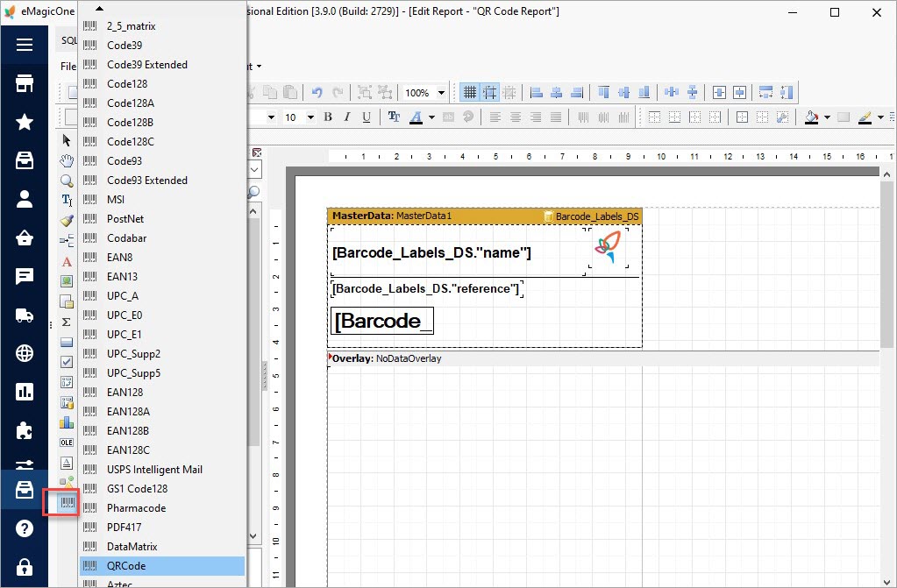The width and height of the screenshot is (897, 588).
Task: Open the hamburger menu in sidebar
Action: 24,45
